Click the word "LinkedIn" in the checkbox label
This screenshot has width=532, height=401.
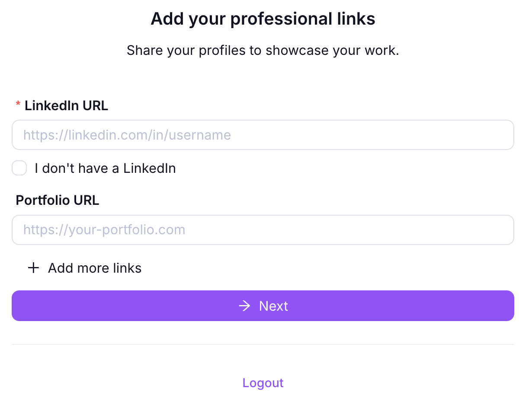(x=150, y=168)
